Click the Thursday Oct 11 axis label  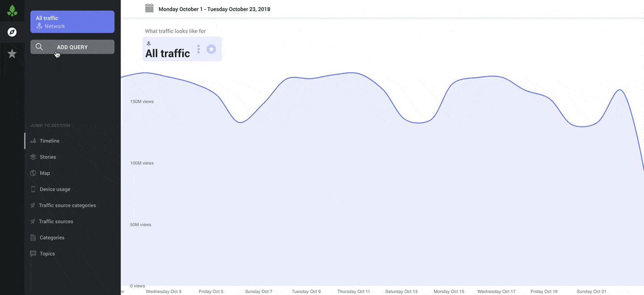[x=354, y=291]
